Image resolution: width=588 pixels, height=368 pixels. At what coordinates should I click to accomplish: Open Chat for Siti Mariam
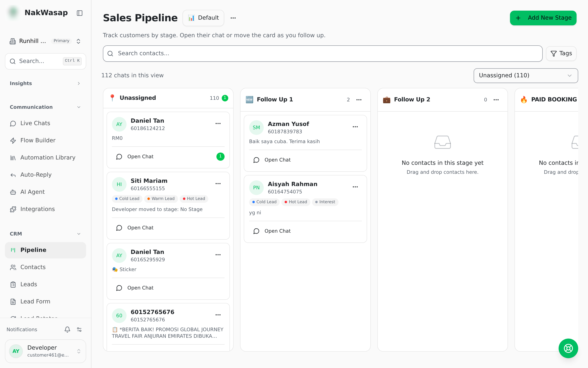[x=135, y=228]
